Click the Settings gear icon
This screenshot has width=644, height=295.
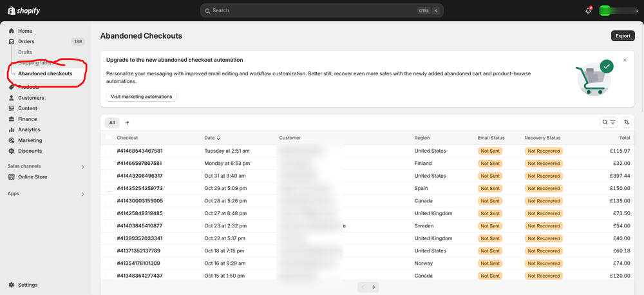(x=12, y=285)
